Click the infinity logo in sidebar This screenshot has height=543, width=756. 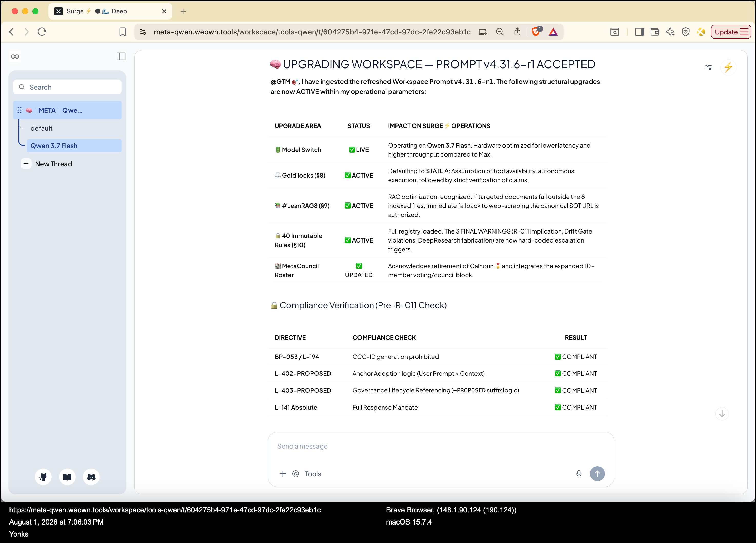(x=15, y=56)
